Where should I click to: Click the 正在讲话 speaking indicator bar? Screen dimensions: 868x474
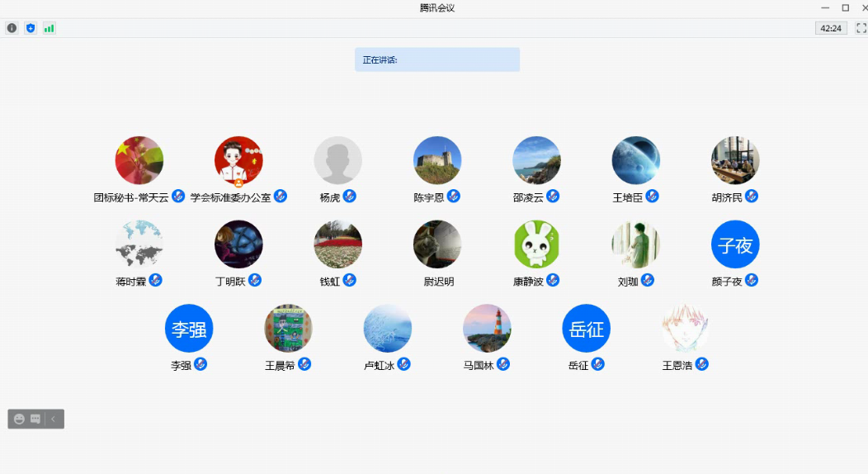click(437, 59)
